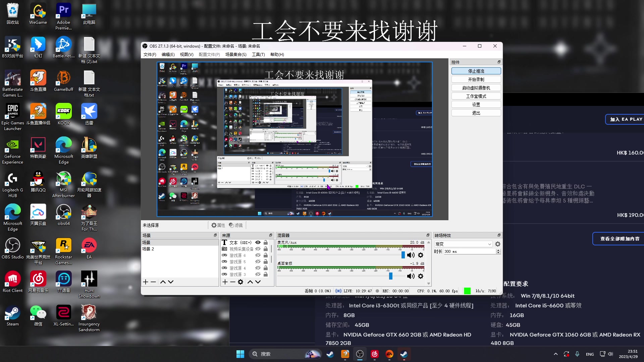Viewport: 644px width, 362px height.
Task: Open the 视图(V) menu
Action: click(186, 55)
